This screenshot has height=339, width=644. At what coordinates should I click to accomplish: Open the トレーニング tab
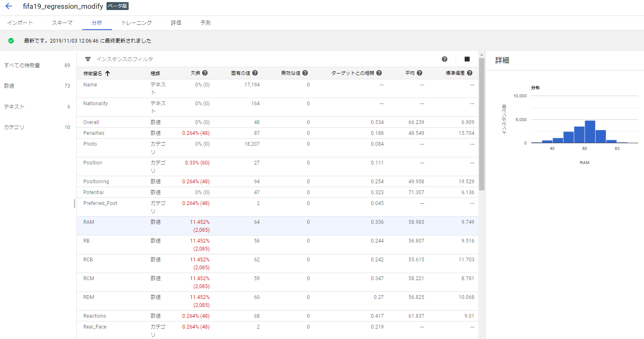[x=137, y=23]
